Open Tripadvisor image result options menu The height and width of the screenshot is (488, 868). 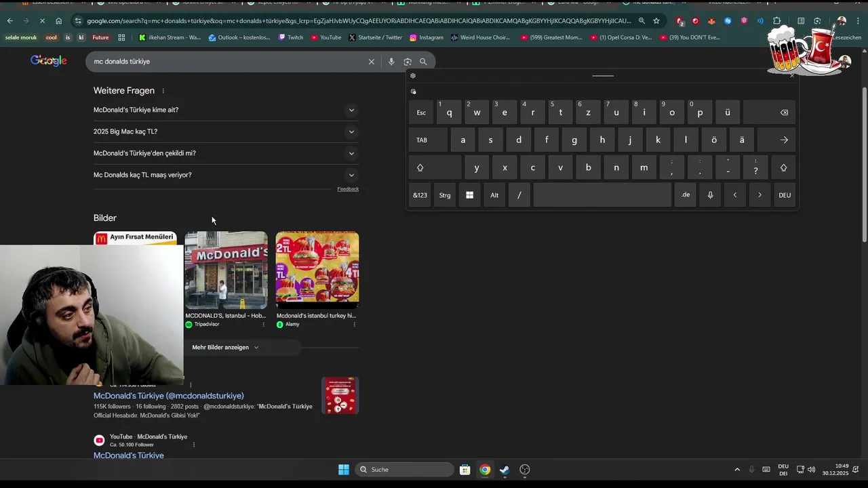(x=264, y=325)
